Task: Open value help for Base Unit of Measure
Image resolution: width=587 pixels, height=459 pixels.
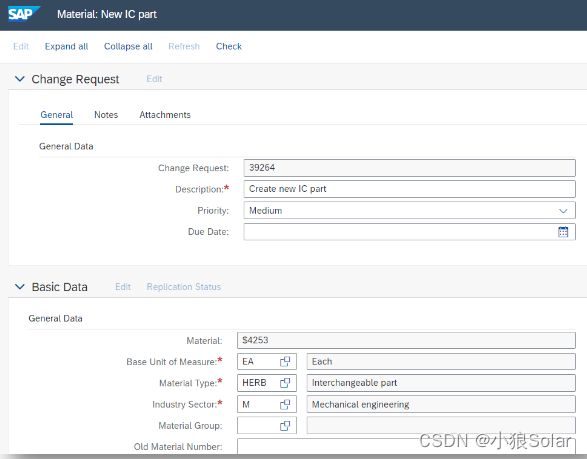Action: [285, 361]
